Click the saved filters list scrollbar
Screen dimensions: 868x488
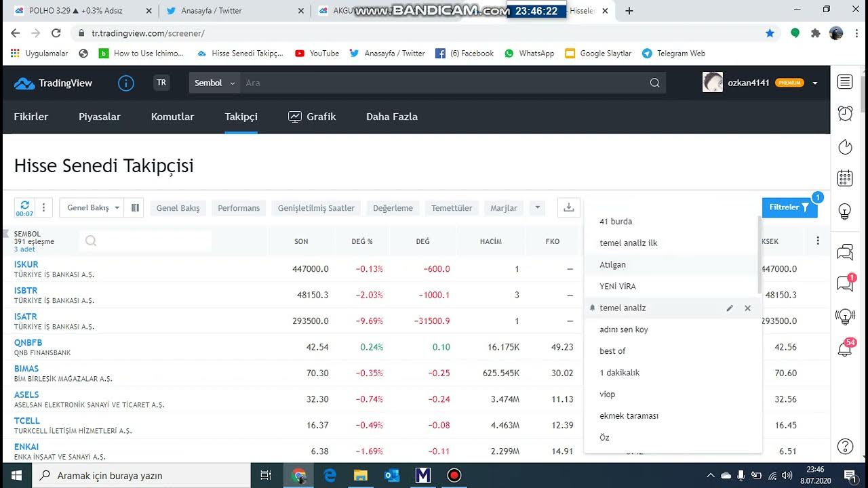(x=759, y=254)
